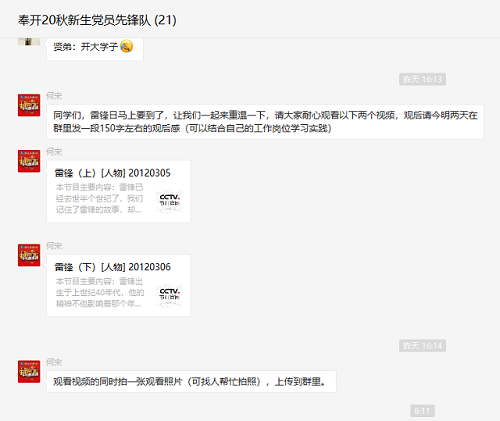This screenshot has width=500, height=421.
Task: Click the 何宋 sender name above the 同学们 message
Action: tap(54, 96)
